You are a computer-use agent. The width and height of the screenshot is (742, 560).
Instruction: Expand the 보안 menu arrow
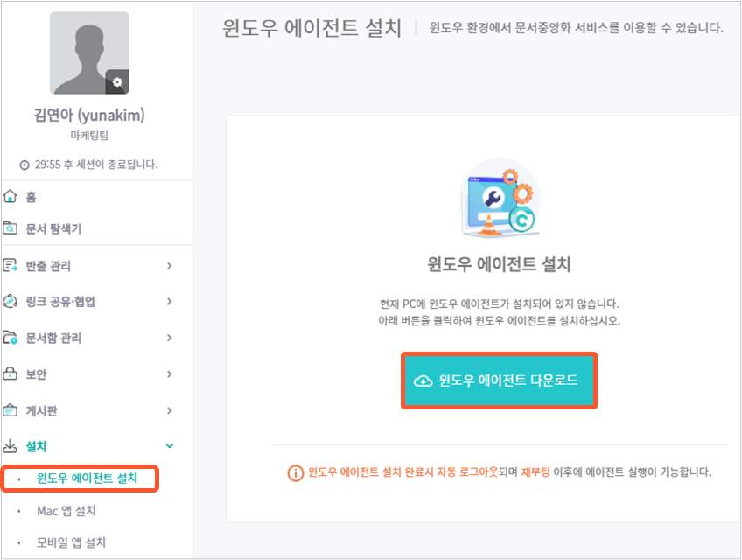170,374
